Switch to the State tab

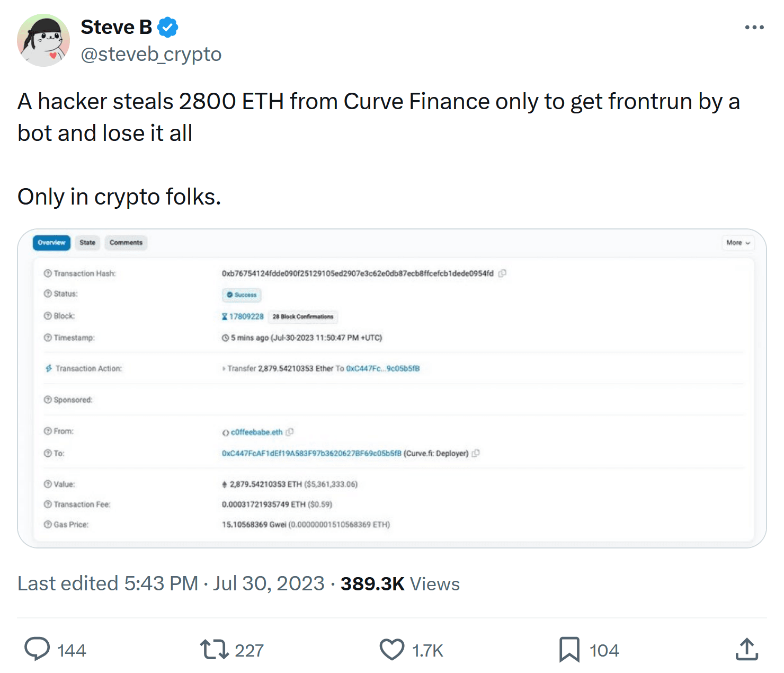pos(87,243)
